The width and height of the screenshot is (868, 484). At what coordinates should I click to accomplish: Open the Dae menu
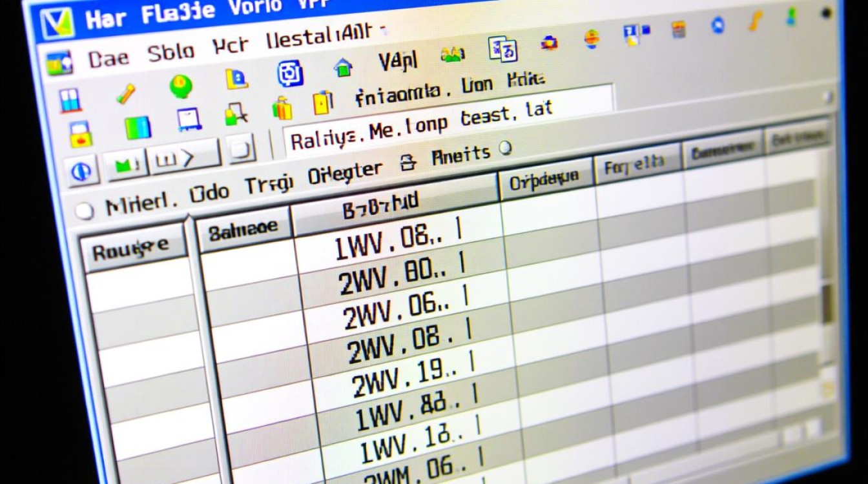(x=108, y=57)
